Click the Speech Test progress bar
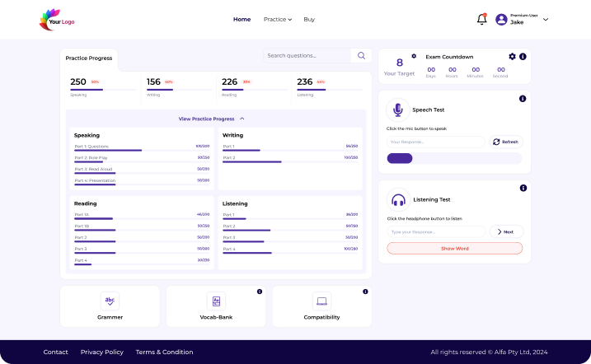The width and height of the screenshot is (591, 364). click(x=454, y=158)
